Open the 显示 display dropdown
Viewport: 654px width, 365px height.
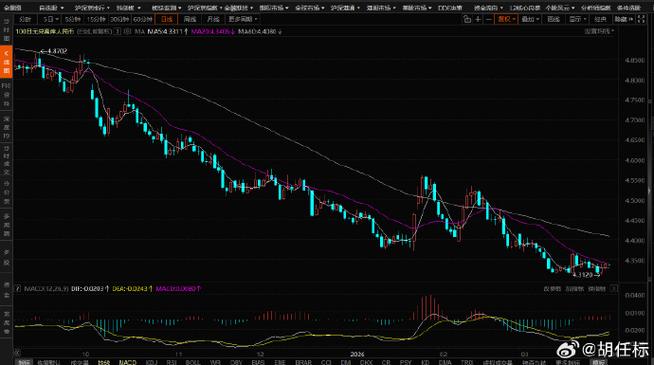tap(577, 19)
